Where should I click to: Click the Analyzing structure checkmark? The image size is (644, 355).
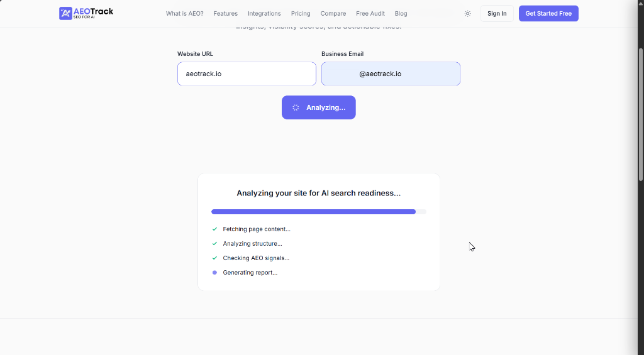point(214,243)
